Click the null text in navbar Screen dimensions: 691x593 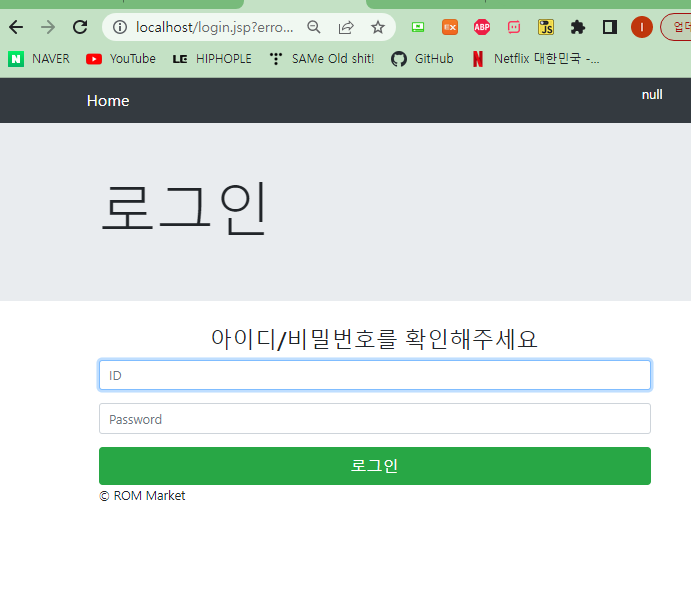click(x=652, y=95)
